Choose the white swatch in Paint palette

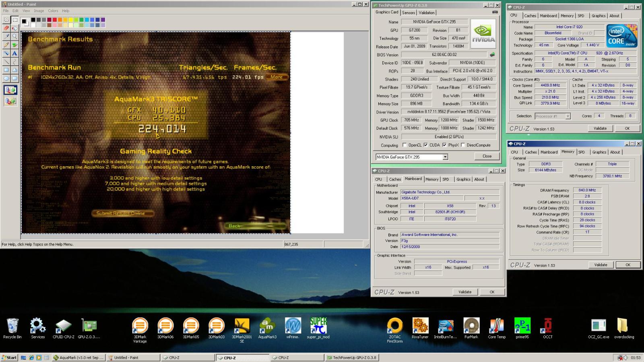tap(33, 25)
